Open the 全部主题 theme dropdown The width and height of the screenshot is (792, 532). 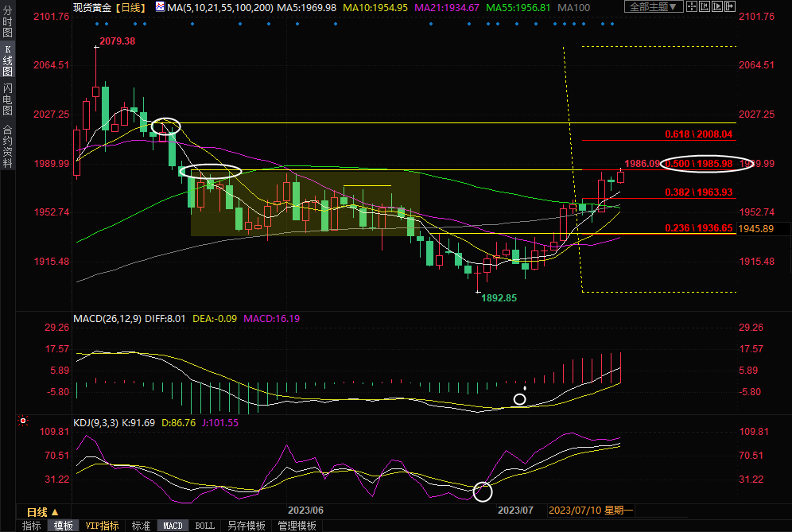tap(653, 7)
